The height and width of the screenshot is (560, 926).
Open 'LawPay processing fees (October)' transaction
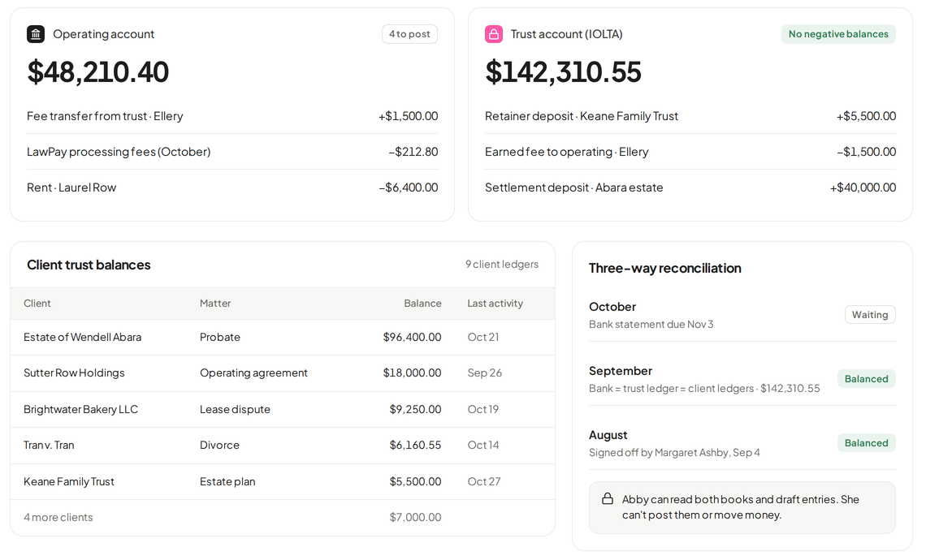point(232,153)
